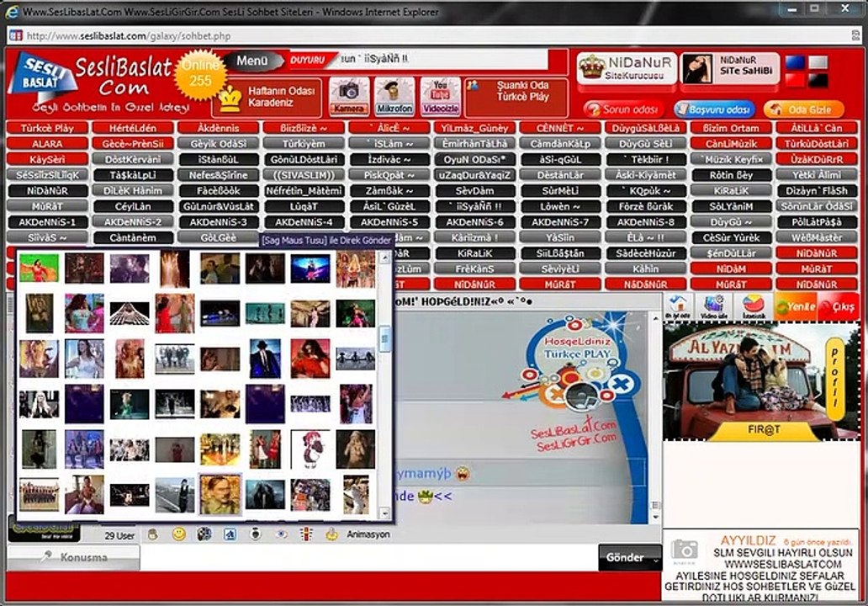Click the Internet Explorer logo in title bar
Viewport: 868px width, 606px height.
click(12, 11)
